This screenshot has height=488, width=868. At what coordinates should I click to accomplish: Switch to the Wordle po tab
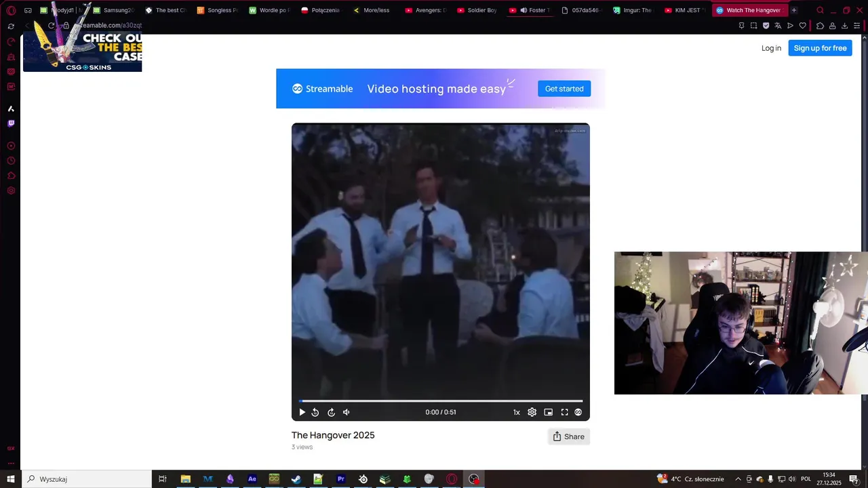click(269, 10)
